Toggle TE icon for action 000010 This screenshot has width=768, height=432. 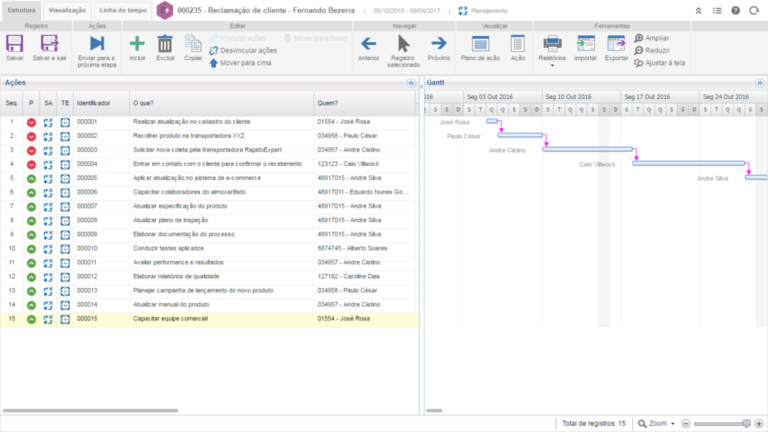(65, 248)
